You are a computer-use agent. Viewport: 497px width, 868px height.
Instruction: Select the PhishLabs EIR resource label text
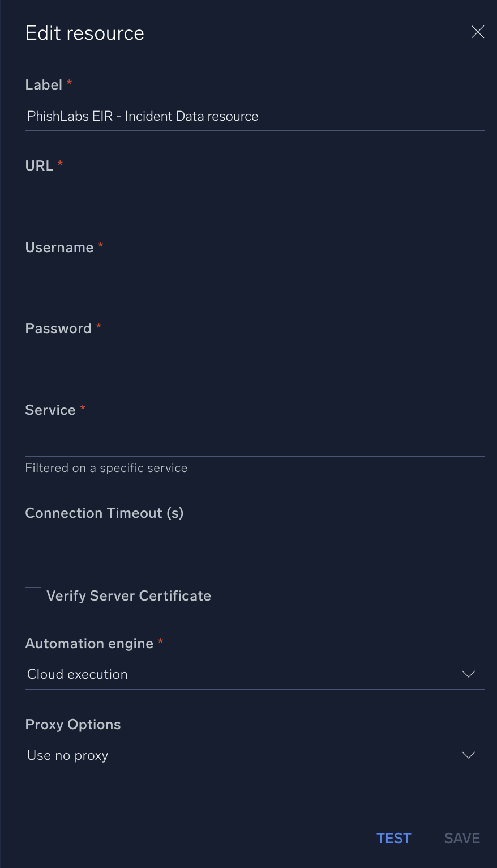coord(142,116)
